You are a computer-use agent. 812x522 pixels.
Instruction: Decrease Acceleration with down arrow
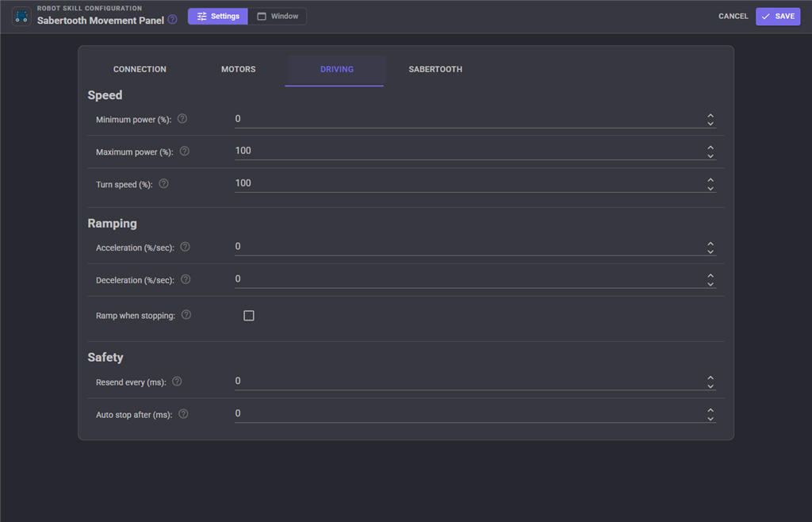pyautogui.click(x=710, y=251)
